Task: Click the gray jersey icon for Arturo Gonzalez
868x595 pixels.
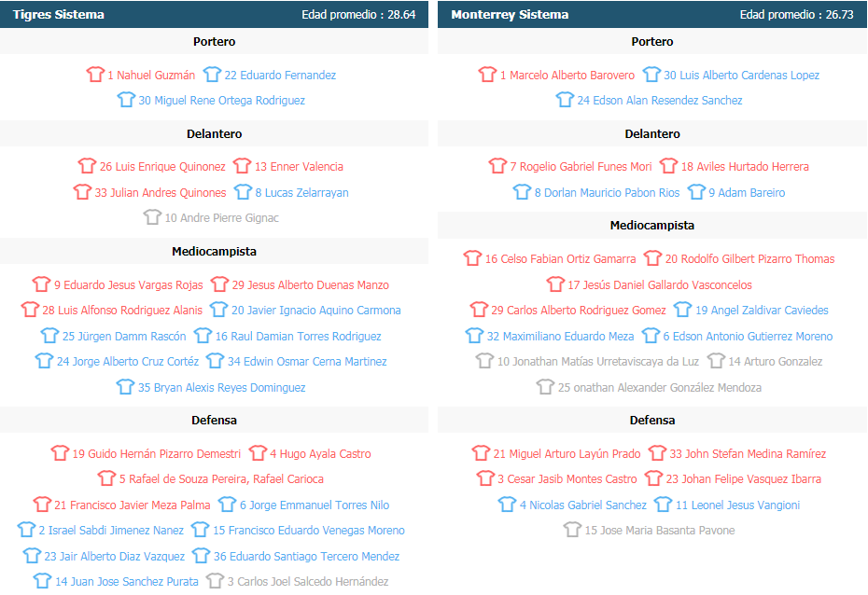Action: (x=716, y=361)
